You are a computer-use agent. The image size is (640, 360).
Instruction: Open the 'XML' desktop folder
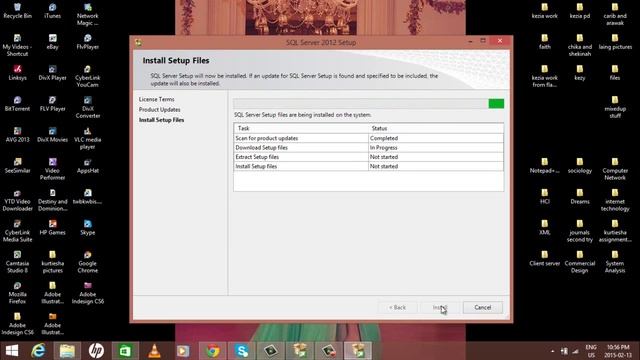click(x=544, y=228)
